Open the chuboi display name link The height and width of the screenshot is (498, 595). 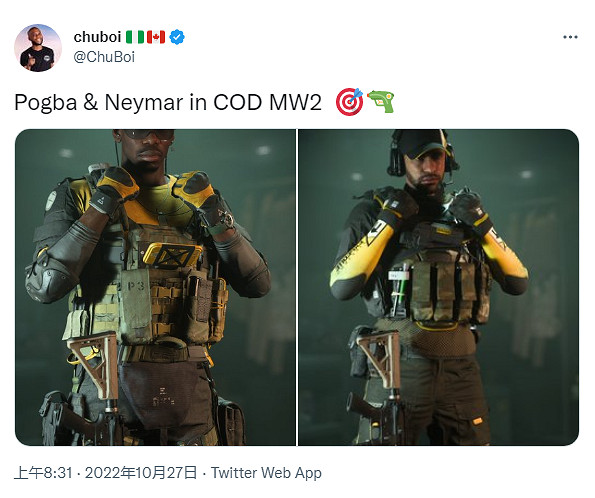coord(97,37)
